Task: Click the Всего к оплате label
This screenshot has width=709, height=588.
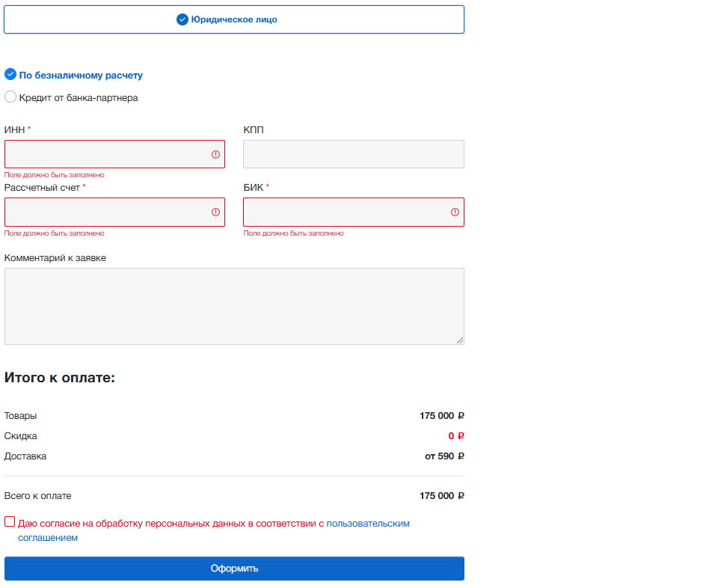Action: [x=37, y=496]
